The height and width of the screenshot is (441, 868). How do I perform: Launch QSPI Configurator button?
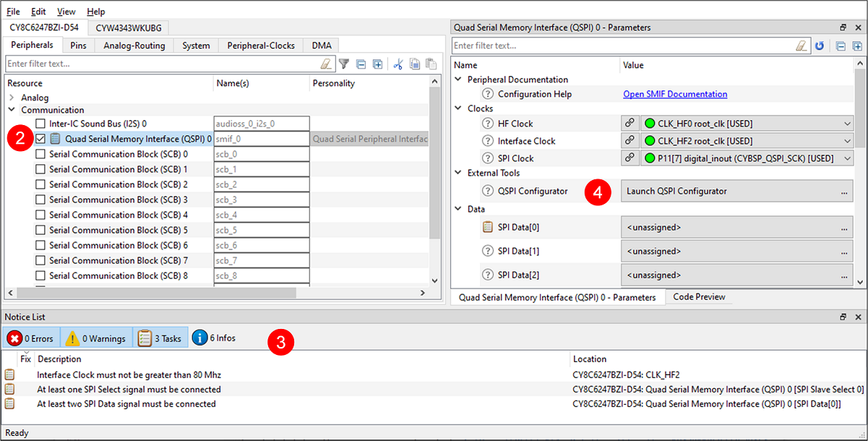coord(737,191)
